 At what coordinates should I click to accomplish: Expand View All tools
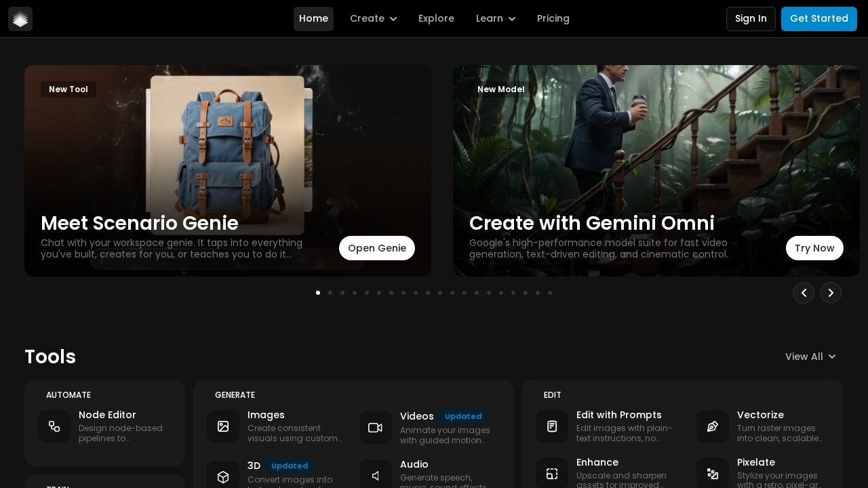(811, 357)
